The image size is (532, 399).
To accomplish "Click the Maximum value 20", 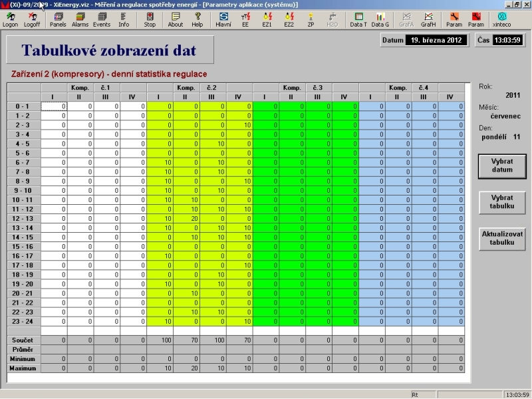I will coord(186,368).
